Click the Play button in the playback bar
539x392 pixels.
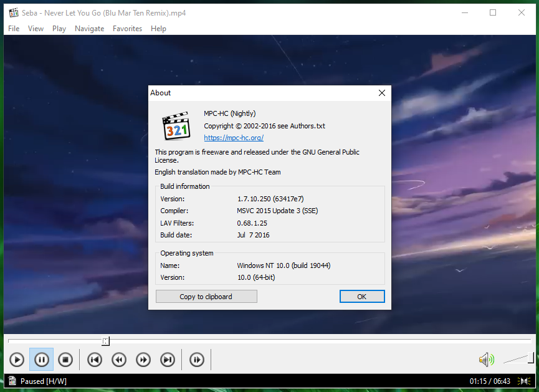tap(17, 360)
